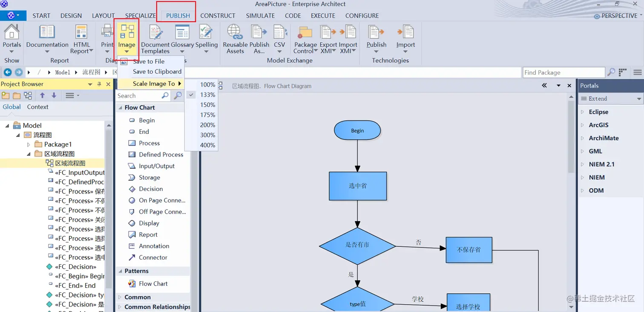The height and width of the screenshot is (312, 644).
Task: Choose the Flow Chart pattern item
Action: pyautogui.click(x=153, y=284)
